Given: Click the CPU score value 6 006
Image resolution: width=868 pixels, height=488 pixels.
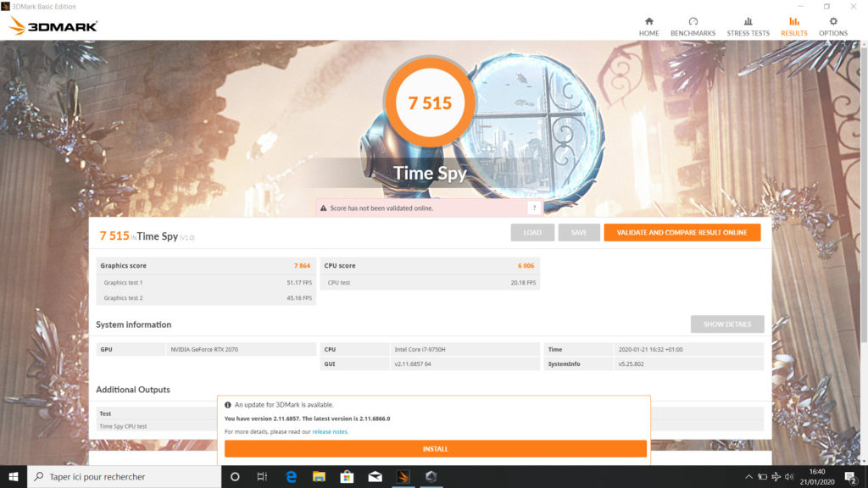Looking at the screenshot, I should click(x=526, y=265).
